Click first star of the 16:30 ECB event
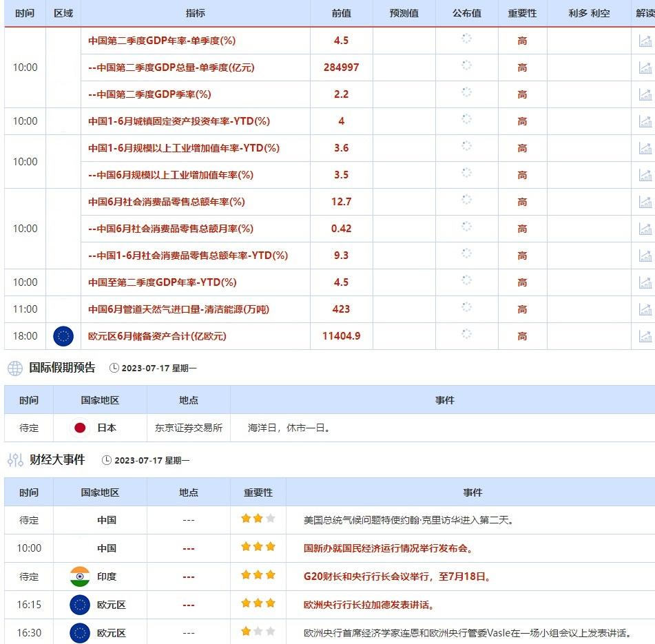Image resolution: width=655 pixels, height=644 pixels. coord(246,632)
